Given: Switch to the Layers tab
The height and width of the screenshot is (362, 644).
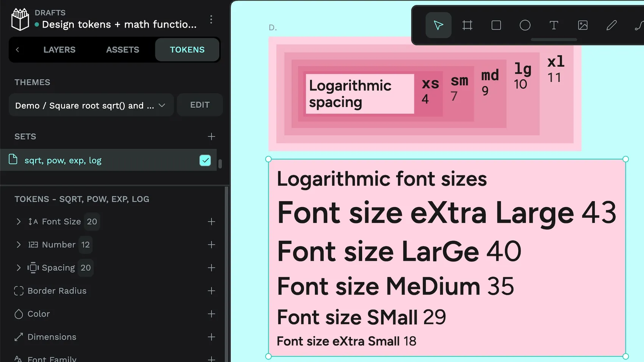Looking at the screenshot, I should [59, 50].
